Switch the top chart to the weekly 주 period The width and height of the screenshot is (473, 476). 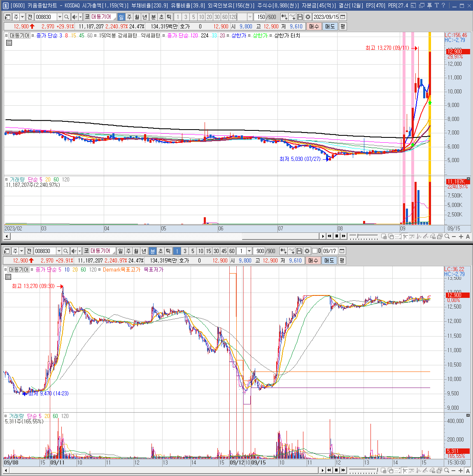pos(129,17)
